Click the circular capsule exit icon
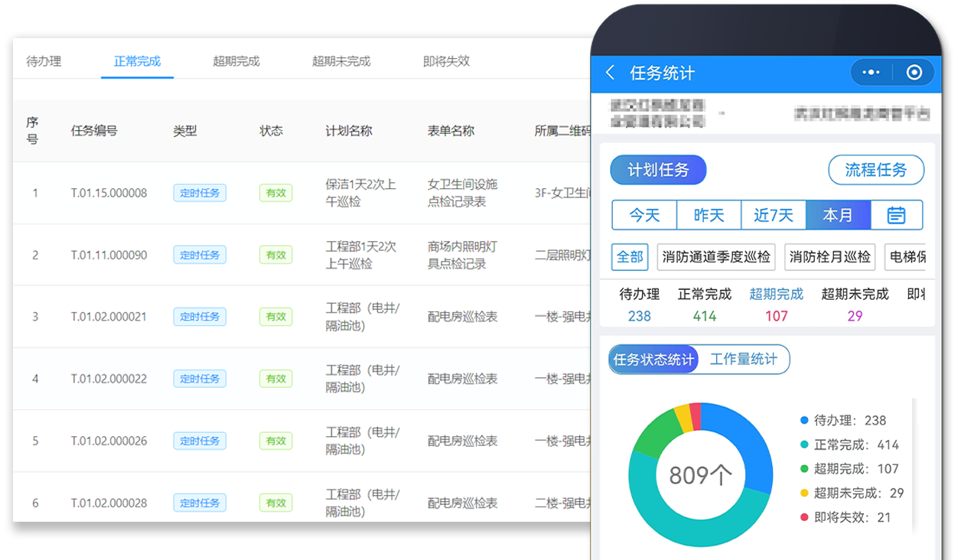961x560 pixels. pos(915,71)
